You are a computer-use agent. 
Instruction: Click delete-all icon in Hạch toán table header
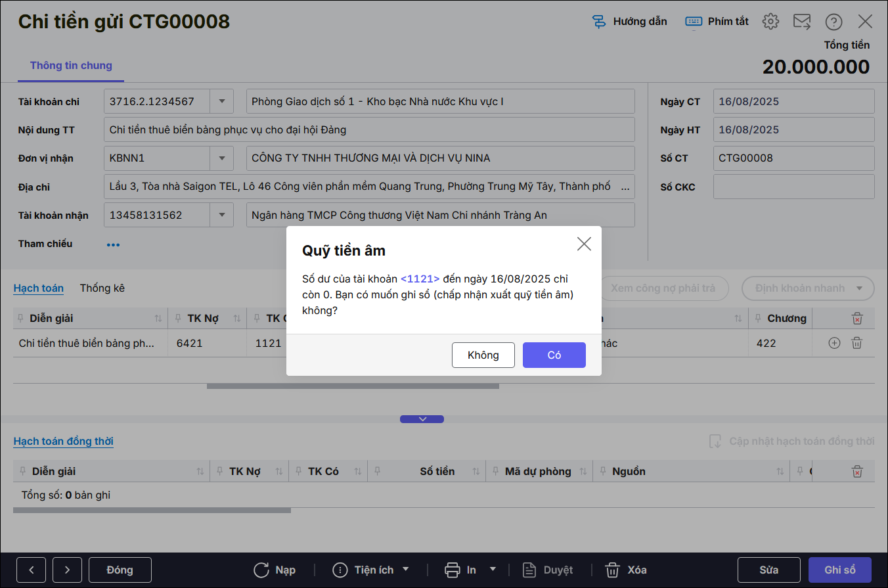click(857, 319)
